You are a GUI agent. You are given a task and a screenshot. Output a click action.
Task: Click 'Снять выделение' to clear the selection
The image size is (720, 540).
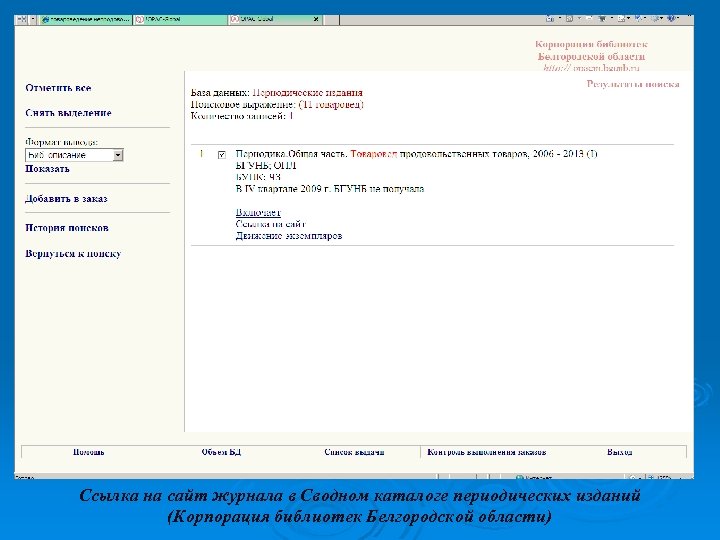[68, 112]
